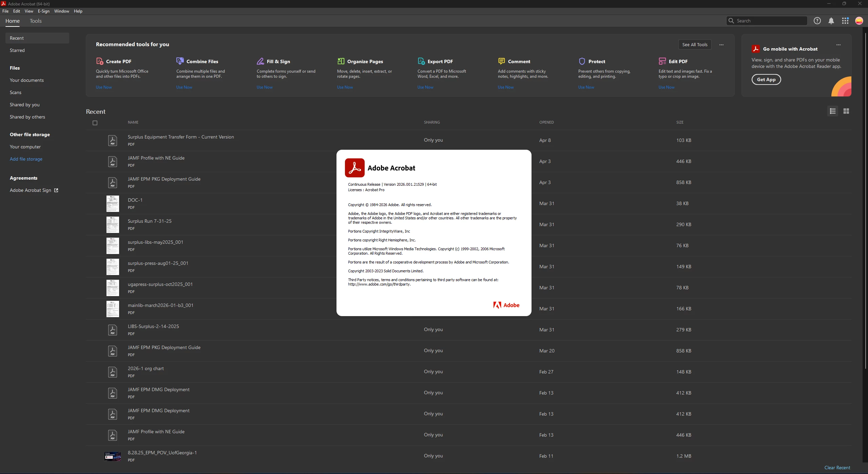Screen dimensions: 868x474
Task: Click the Protect shield icon
Action: pos(582,61)
